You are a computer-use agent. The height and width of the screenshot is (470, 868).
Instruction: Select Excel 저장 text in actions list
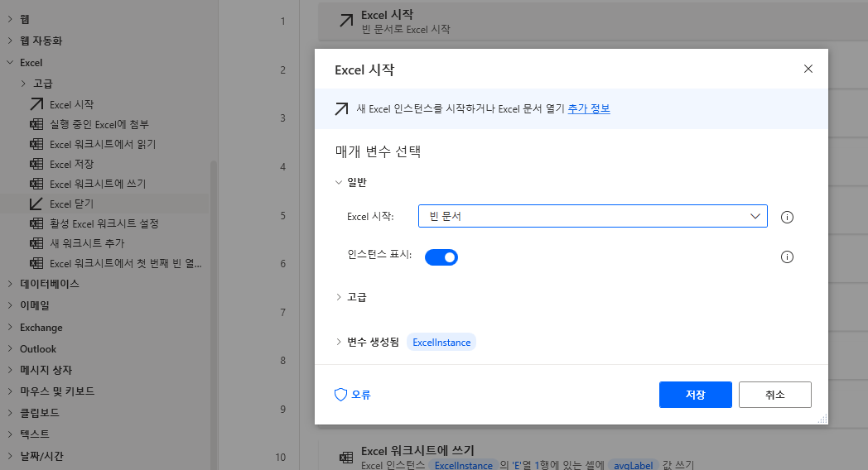(x=71, y=164)
